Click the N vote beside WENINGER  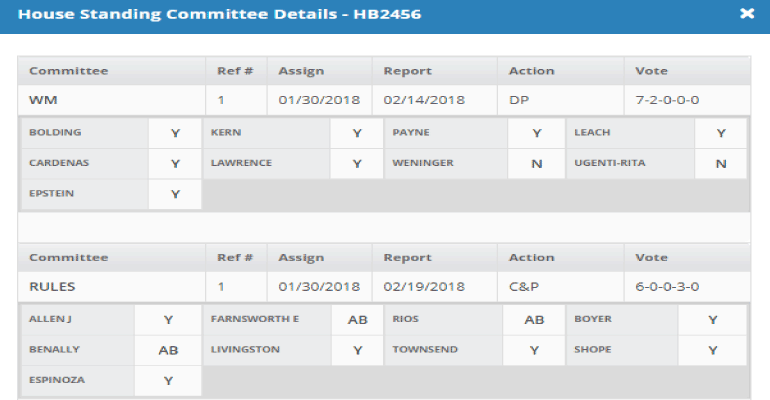(x=536, y=163)
